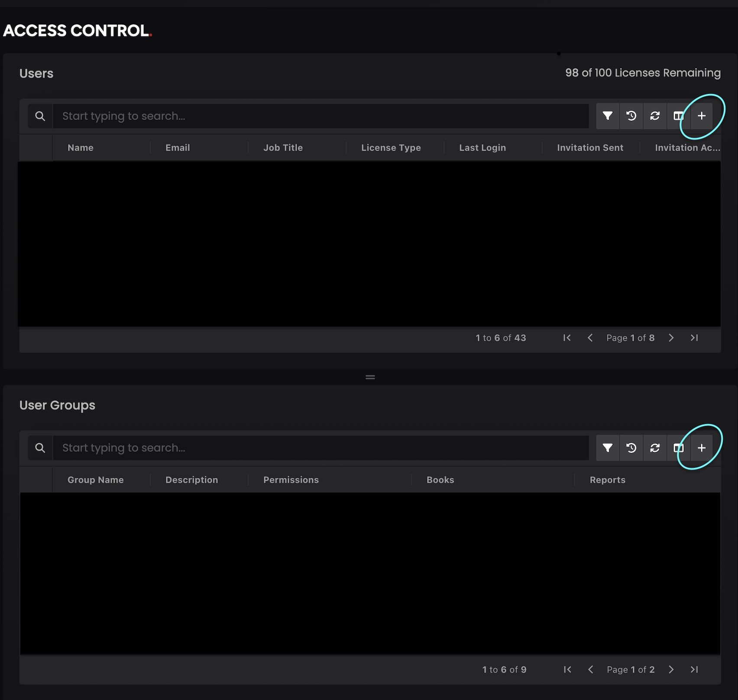Jump to last page of Users table
The height and width of the screenshot is (700, 738).
pos(694,338)
